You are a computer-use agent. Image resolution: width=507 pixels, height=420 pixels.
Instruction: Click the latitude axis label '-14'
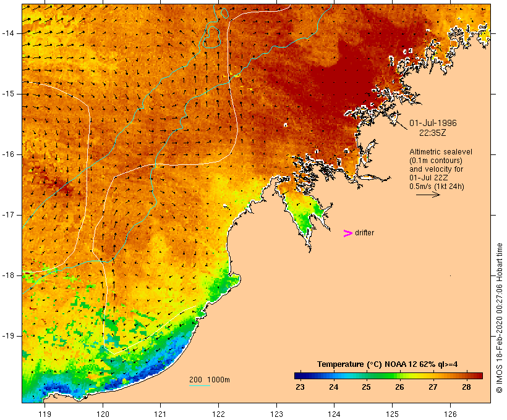[8, 33]
